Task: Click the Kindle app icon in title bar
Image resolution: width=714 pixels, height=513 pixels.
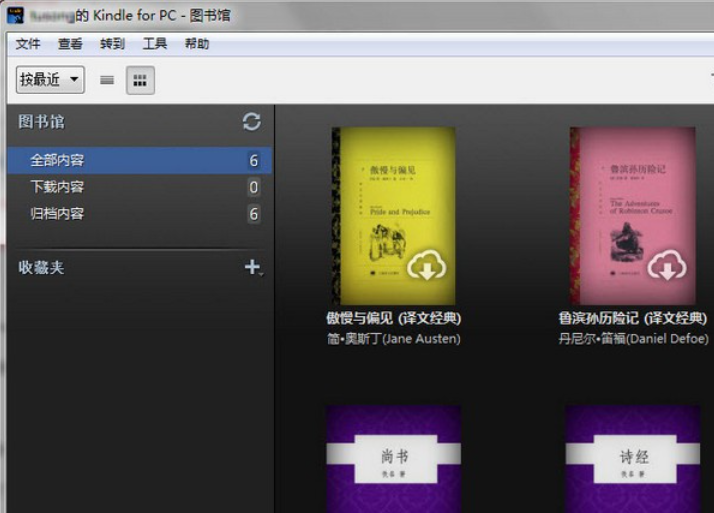Action: (15, 15)
